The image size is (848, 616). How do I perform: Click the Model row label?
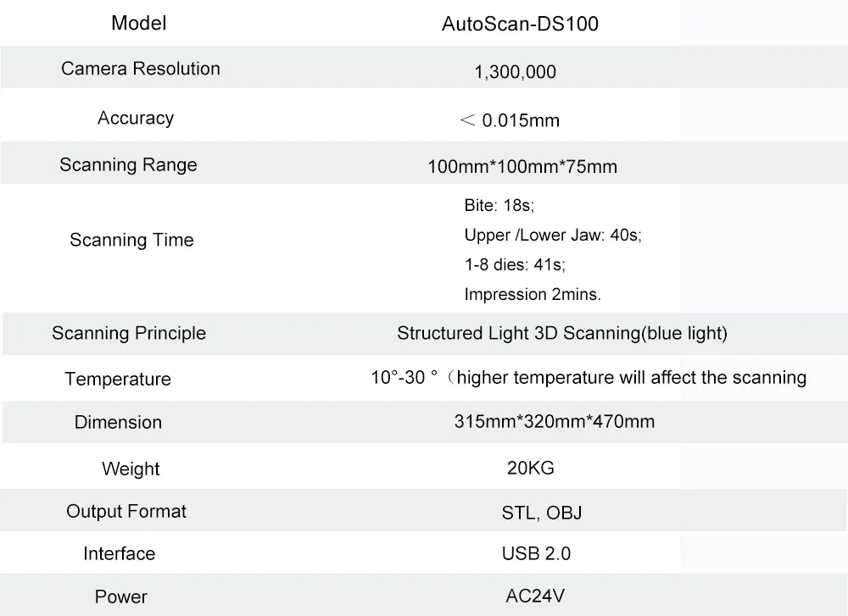139,24
